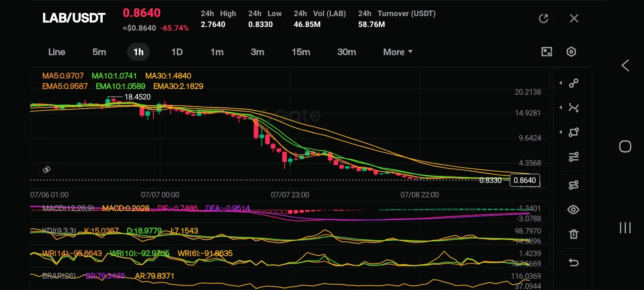Screen dimensions: 644x290
Task: Open the sliders adjustment tool in the drawing toolbar
Action: pyautogui.click(x=574, y=157)
